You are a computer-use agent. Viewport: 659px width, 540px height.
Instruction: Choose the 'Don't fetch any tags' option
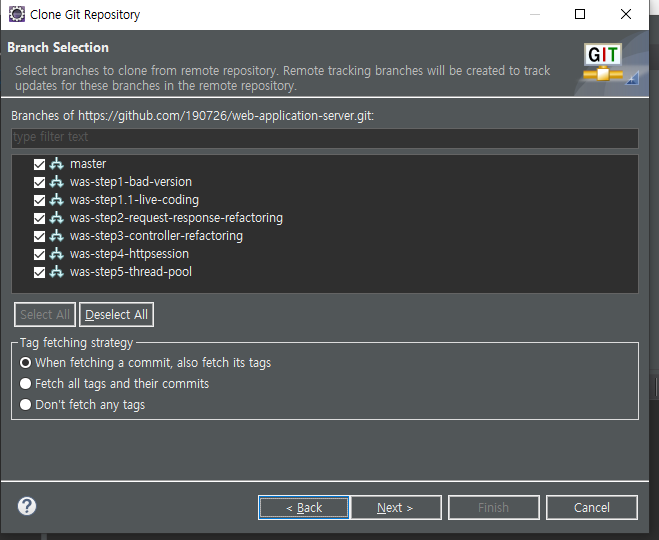[x=26, y=405]
